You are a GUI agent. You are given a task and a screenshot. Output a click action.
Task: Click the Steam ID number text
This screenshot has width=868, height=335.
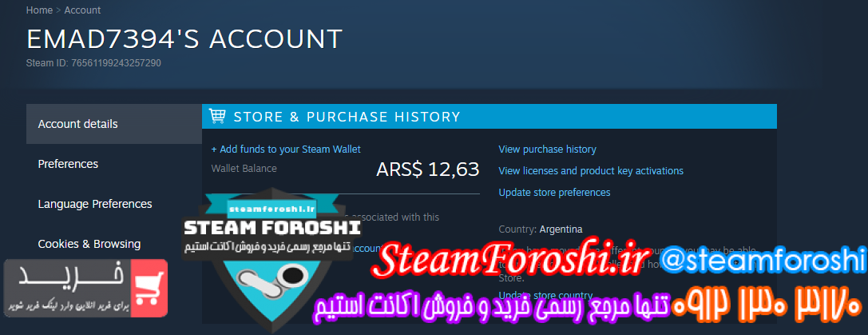coord(93,63)
